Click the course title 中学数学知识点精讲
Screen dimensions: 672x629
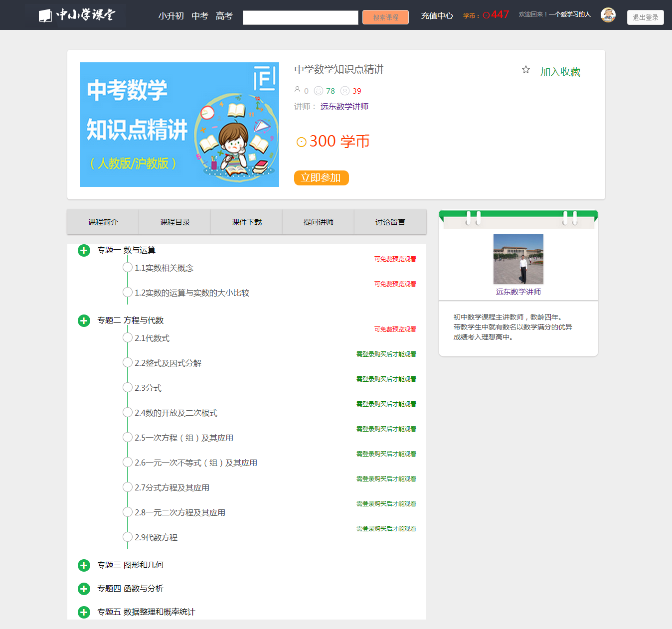pyautogui.click(x=339, y=69)
